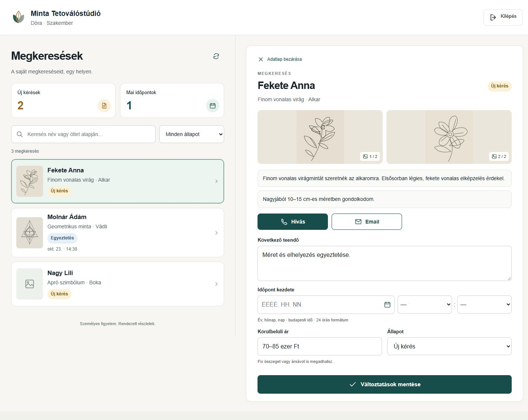Click the Új kérések stat card count 2
The width and height of the screenshot is (528, 420).
coord(20,106)
